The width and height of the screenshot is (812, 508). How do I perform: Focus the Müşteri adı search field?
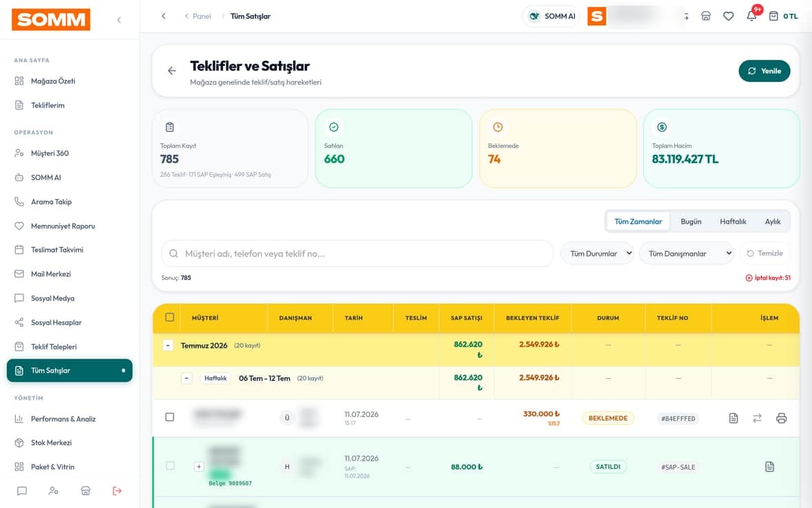tap(357, 254)
